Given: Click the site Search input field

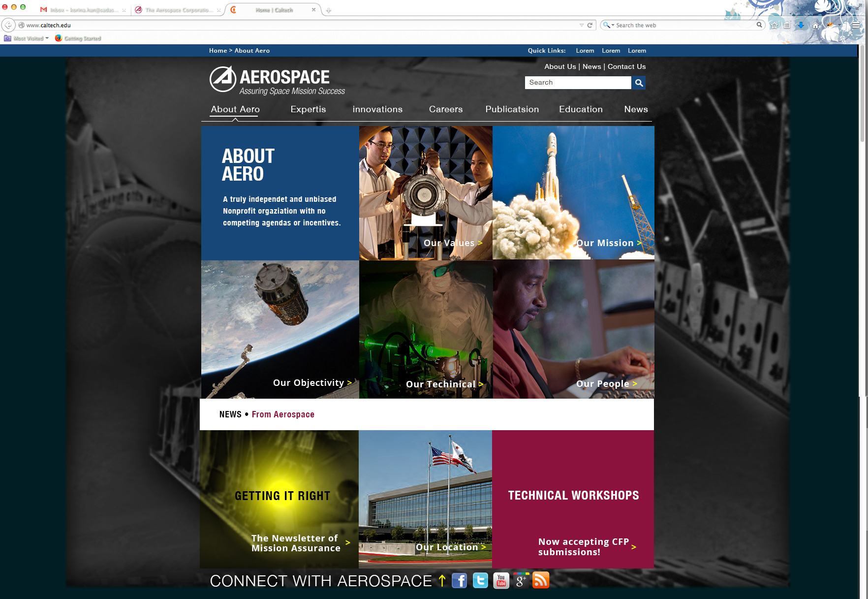Looking at the screenshot, I should (578, 83).
